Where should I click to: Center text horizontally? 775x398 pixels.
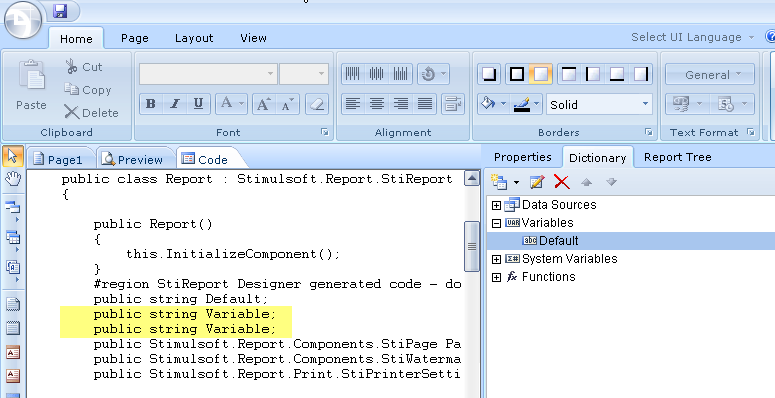tap(377, 104)
